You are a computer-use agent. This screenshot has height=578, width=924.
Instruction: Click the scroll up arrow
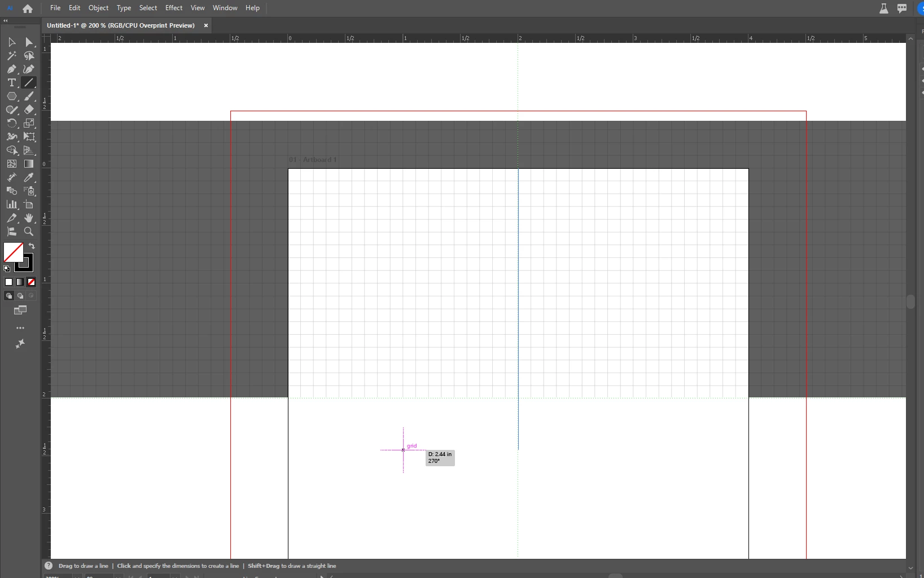910,38
